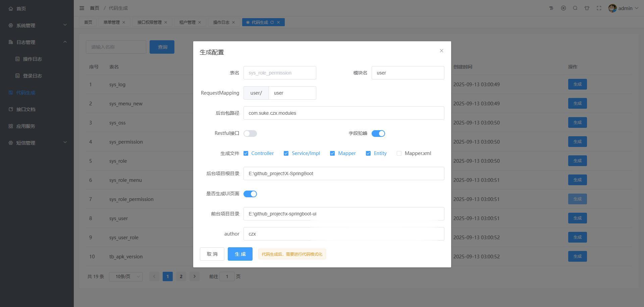Open the admin dropdown arrow
Image resolution: width=644 pixels, height=307 pixels.
pyautogui.click(x=637, y=8)
